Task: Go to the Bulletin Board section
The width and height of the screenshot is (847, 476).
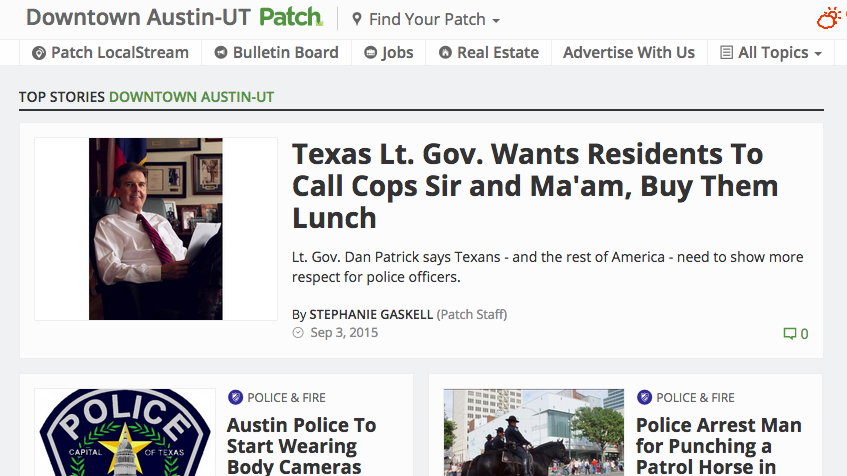Action: pos(277,52)
